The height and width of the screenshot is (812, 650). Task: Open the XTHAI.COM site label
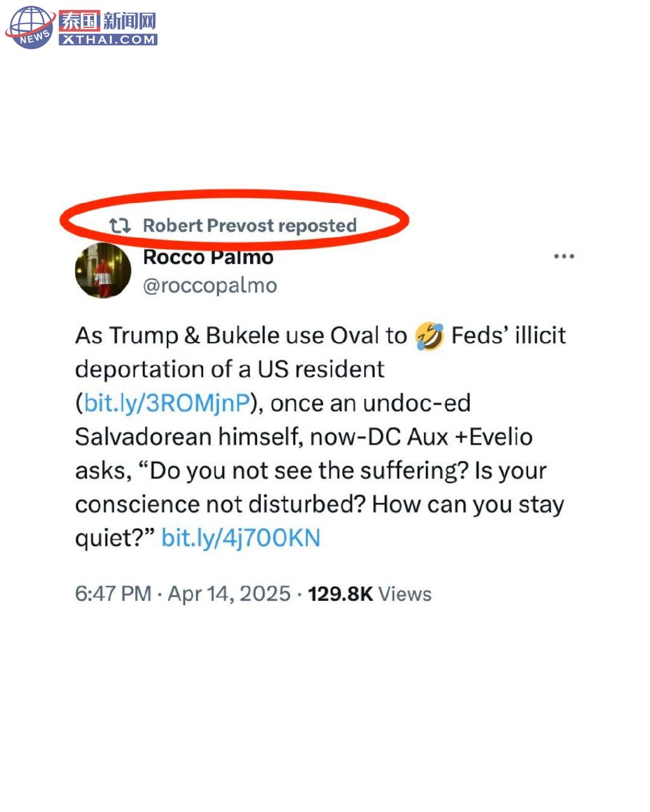coord(108,39)
